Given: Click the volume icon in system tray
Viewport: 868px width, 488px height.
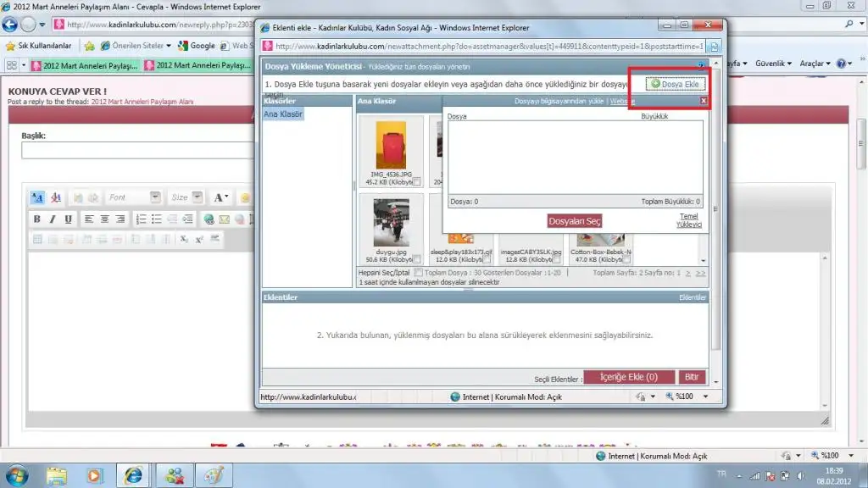Looking at the screenshot, I should pyautogui.click(x=800, y=475).
